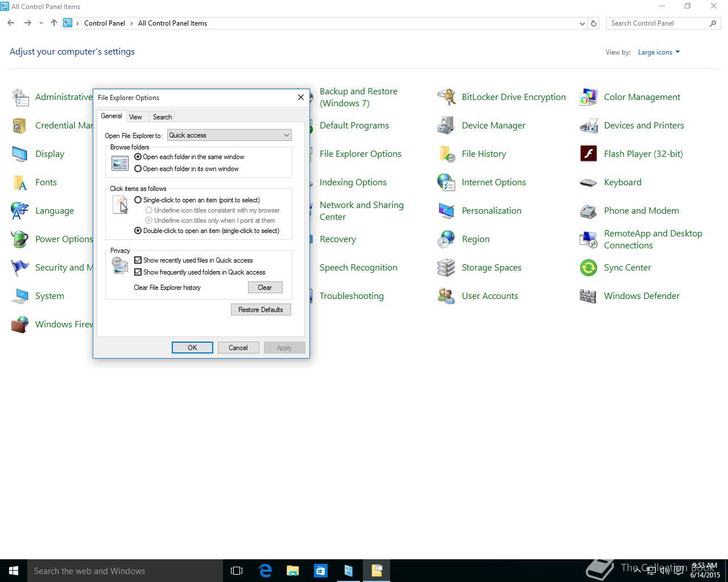The height and width of the screenshot is (582, 728).
Task: Click the RemoteApp and Desktop Connections icon
Action: click(588, 239)
